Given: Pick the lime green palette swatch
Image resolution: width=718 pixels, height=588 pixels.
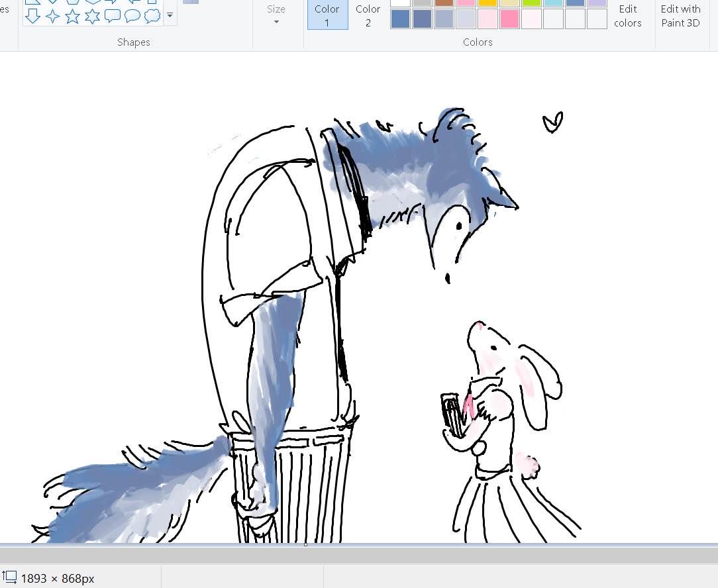Looking at the screenshot, I should click(x=532, y=3).
